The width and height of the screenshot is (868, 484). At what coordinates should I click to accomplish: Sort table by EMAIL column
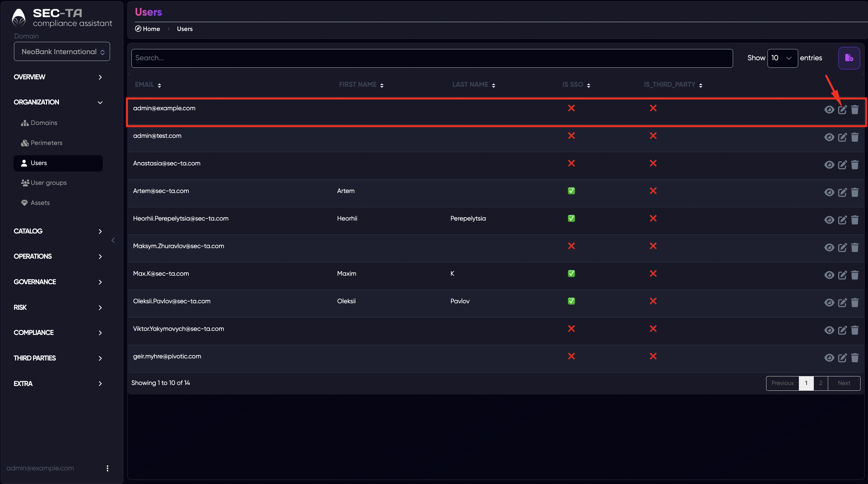click(x=148, y=85)
